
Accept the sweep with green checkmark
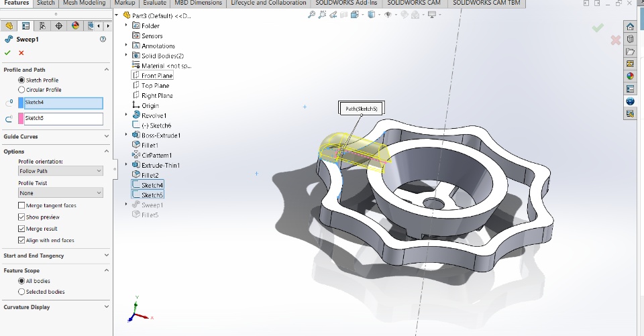(x=7, y=53)
